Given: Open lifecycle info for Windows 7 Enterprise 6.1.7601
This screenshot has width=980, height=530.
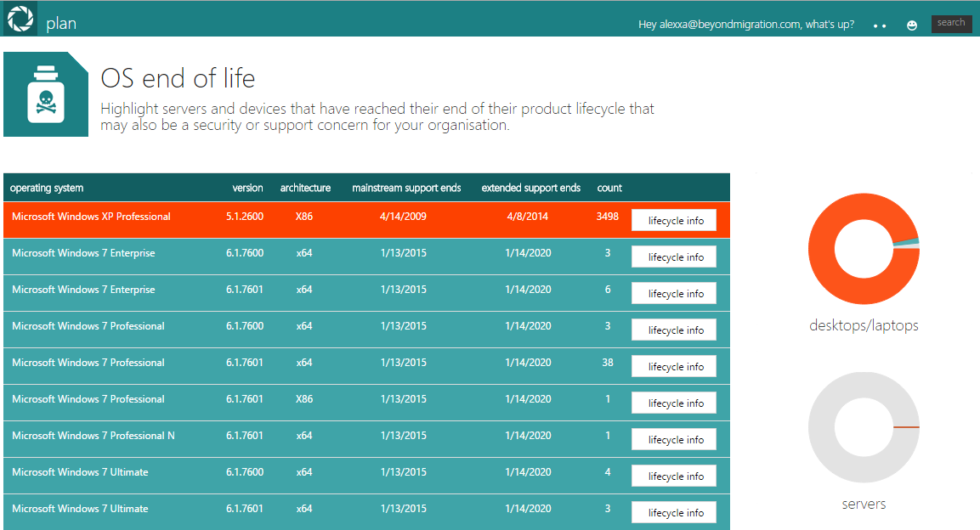Looking at the screenshot, I should click(x=674, y=293).
